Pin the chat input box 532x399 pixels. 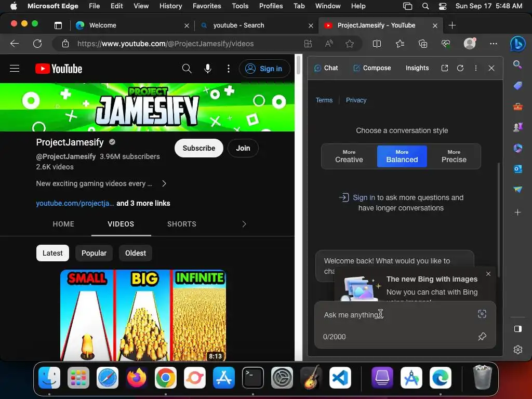482,336
